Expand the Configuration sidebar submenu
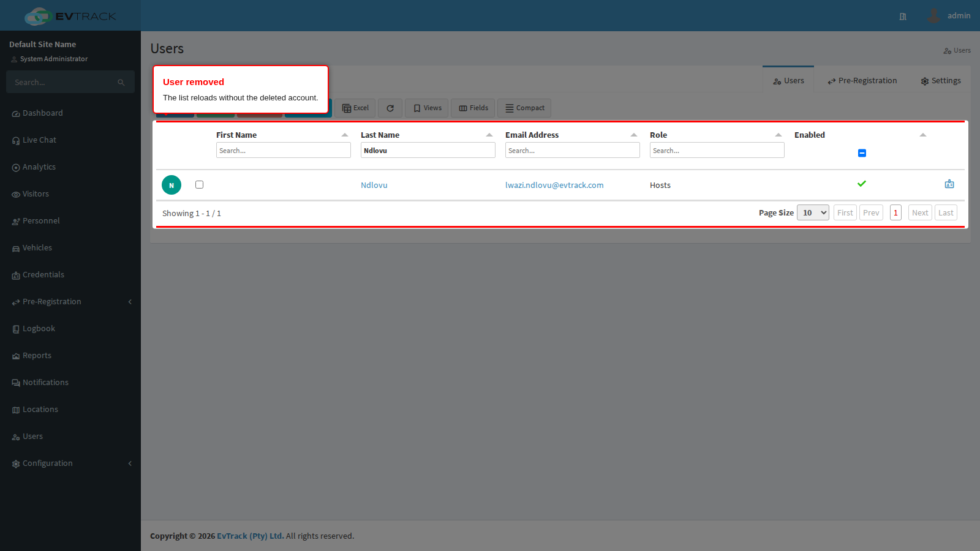 [x=70, y=463]
